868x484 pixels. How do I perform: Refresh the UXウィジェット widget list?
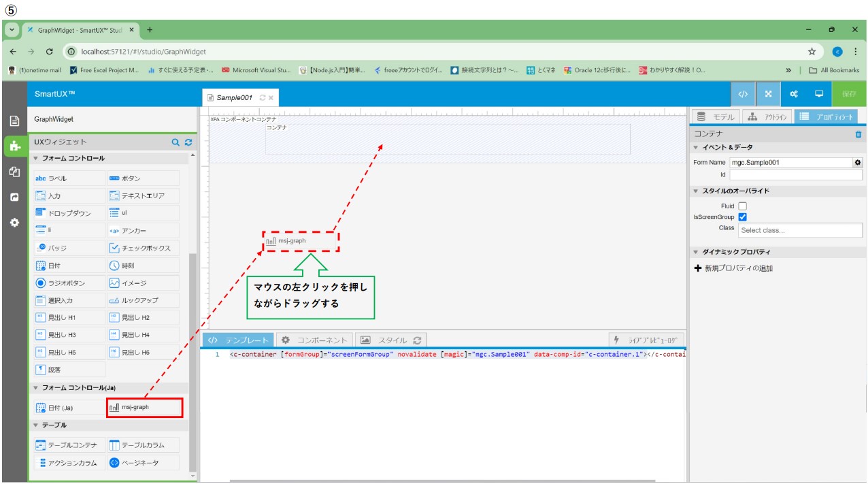(188, 142)
